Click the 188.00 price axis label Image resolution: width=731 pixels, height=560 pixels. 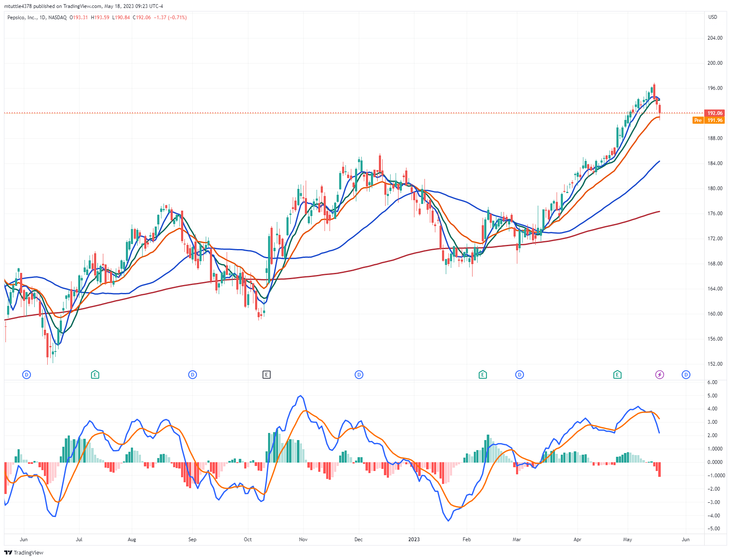(715, 138)
